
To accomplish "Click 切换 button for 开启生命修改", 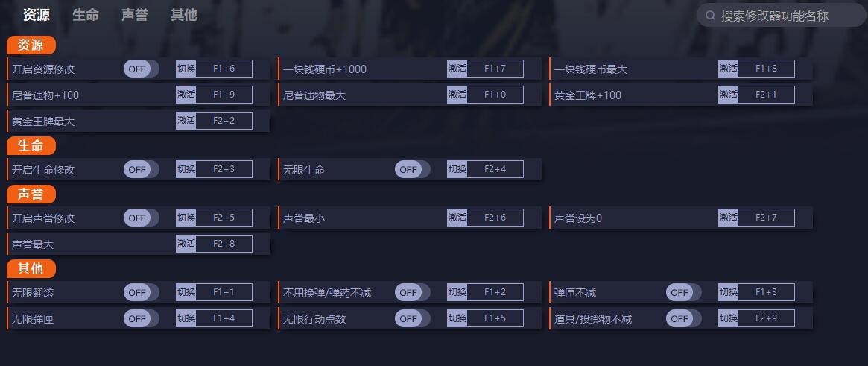I will [186, 170].
